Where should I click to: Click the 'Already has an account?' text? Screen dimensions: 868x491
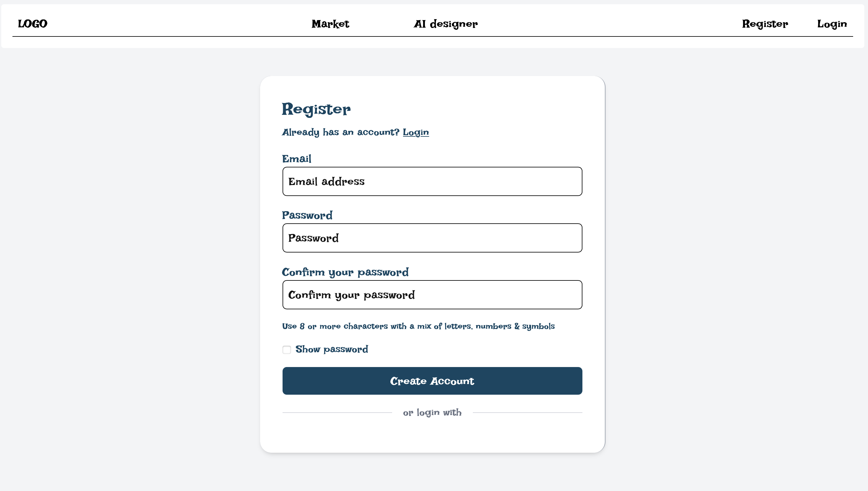point(340,132)
